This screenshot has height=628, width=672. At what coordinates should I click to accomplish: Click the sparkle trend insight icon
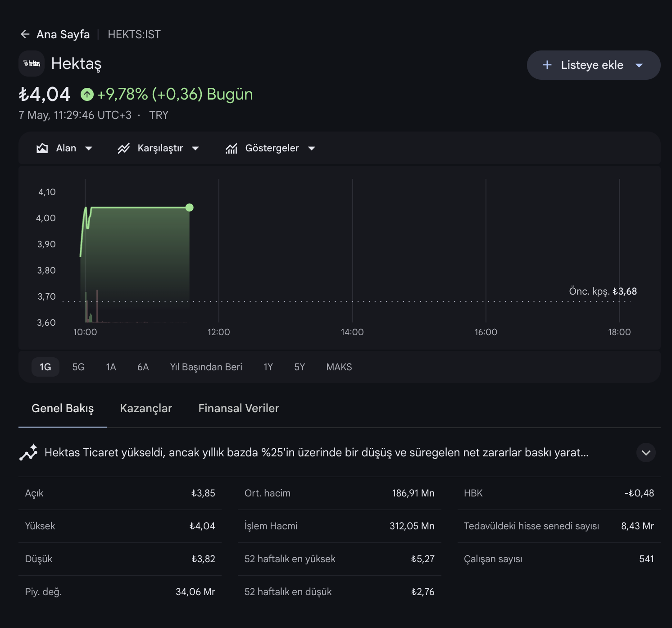click(x=28, y=452)
